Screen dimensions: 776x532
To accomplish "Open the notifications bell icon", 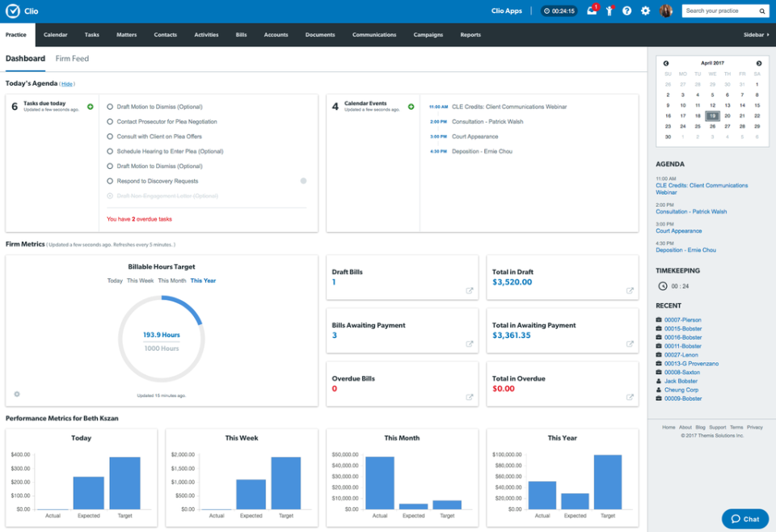I will point(592,11).
